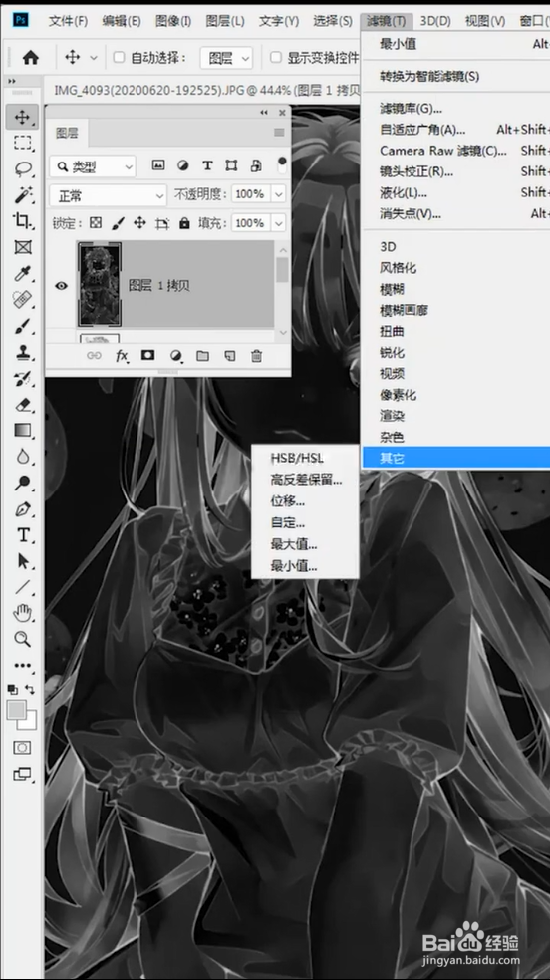
Task: Click the foreground color swatch
Action: 17,710
